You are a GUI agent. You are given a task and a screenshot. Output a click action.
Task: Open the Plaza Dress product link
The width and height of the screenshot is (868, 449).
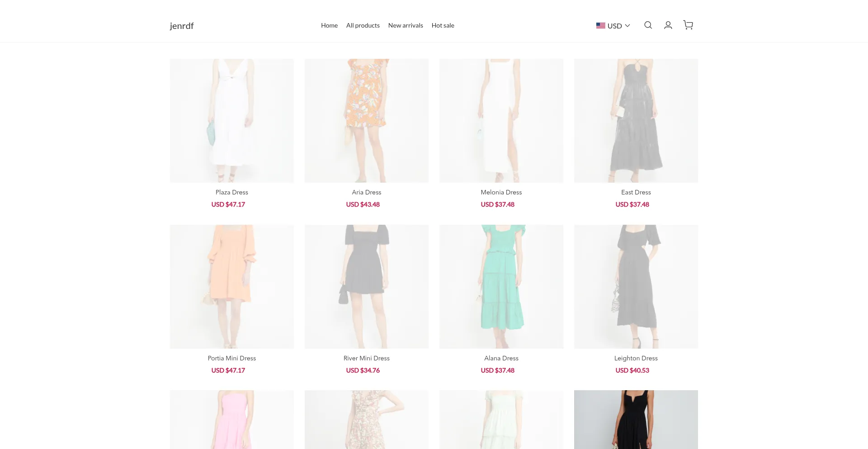(x=231, y=192)
